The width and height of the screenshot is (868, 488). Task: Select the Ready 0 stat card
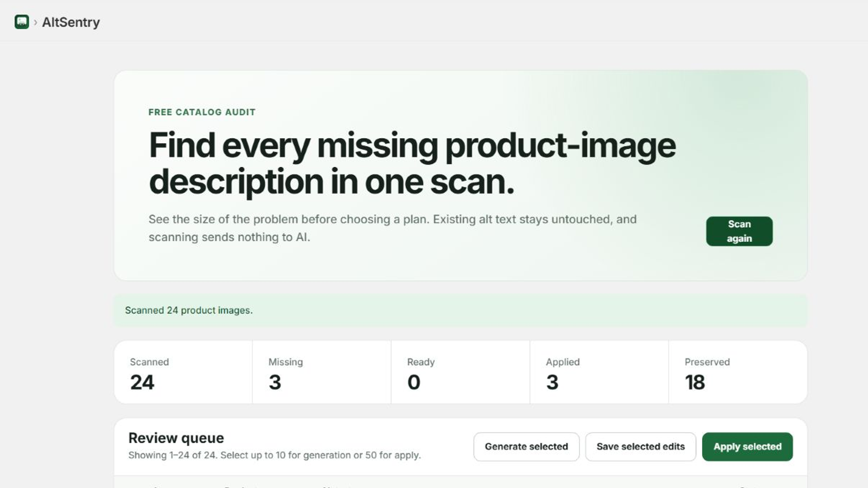tap(461, 372)
